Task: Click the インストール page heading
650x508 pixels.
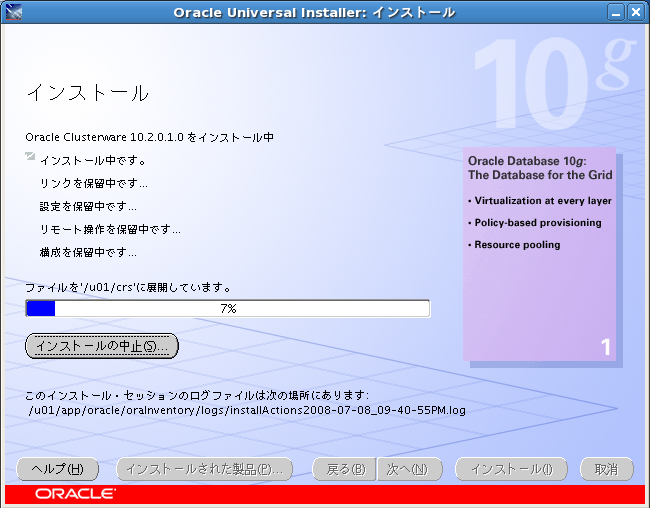Action: [87, 92]
